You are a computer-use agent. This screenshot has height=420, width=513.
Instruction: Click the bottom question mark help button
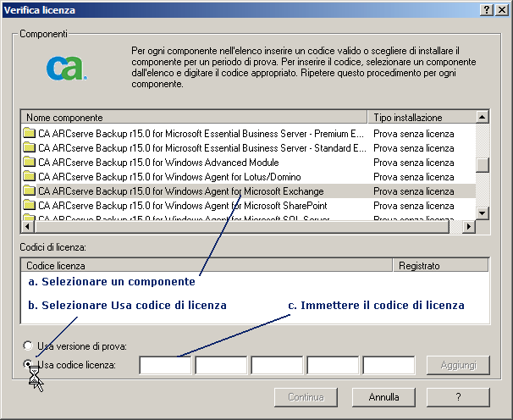pos(458,397)
